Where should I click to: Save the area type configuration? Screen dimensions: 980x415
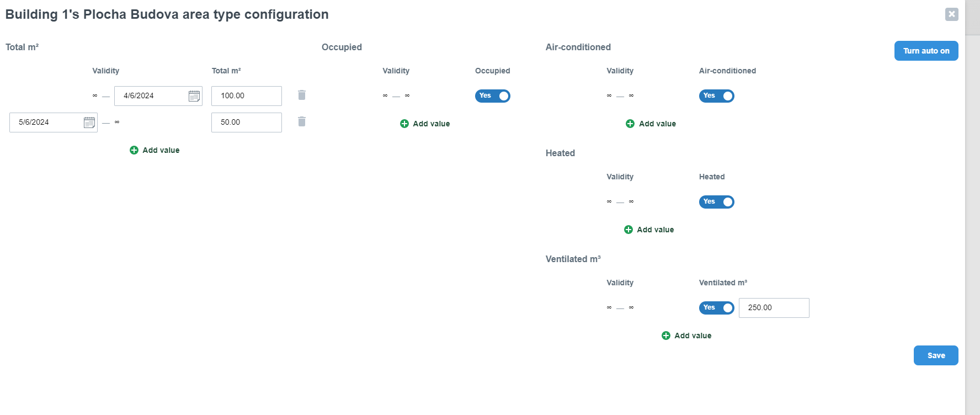[936, 355]
